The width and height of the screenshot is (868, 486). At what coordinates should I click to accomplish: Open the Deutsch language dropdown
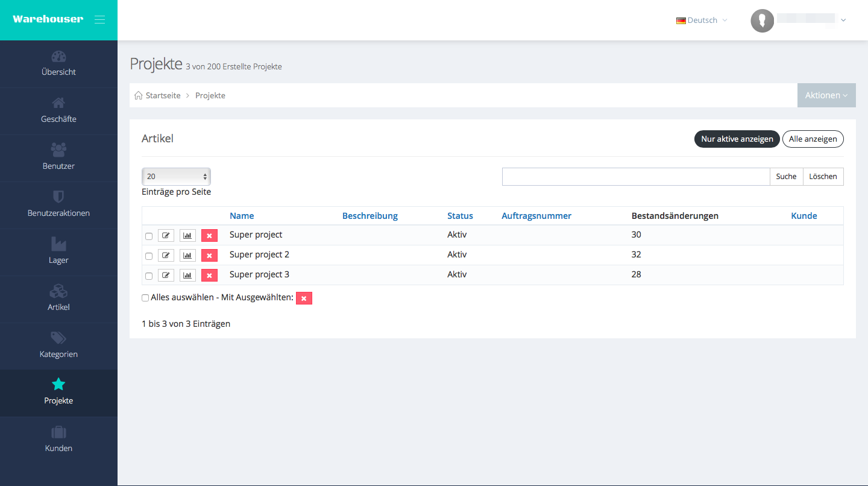click(x=702, y=20)
